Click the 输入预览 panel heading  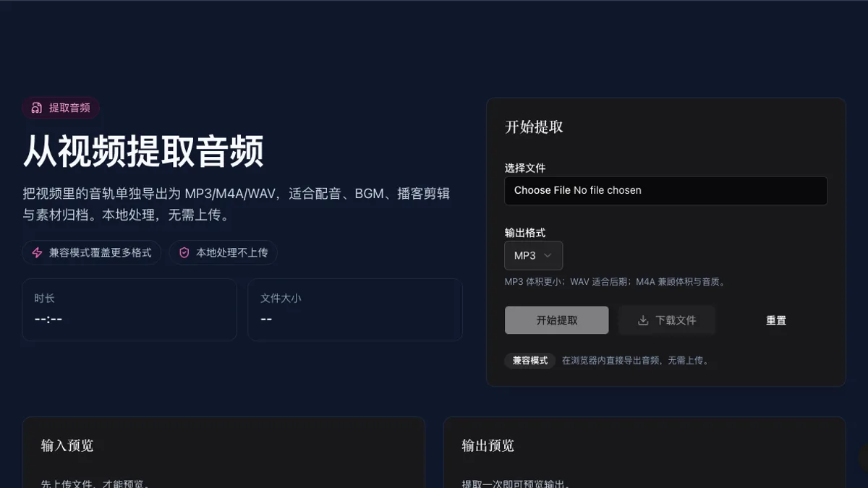tap(67, 446)
